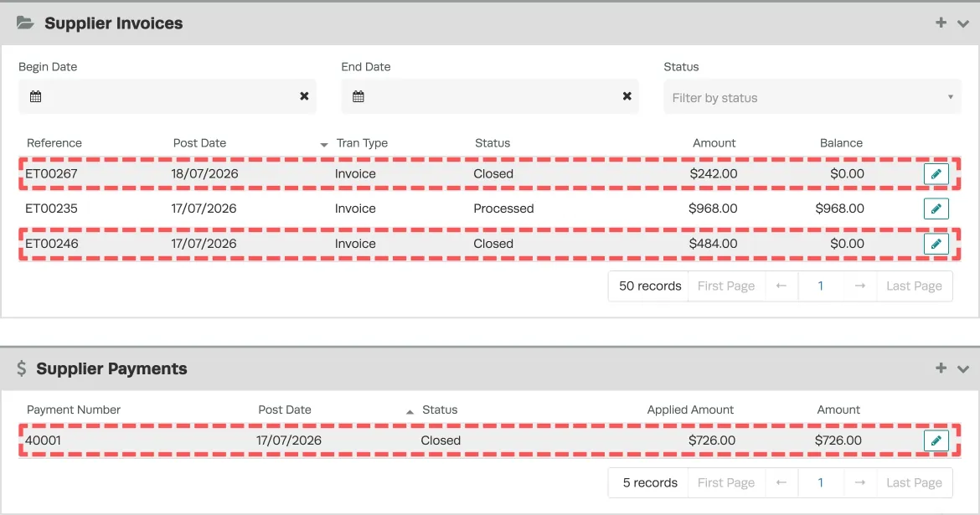Image resolution: width=980 pixels, height=515 pixels.
Task: Add a new supplier invoice with plus icon
Action: 941,23
